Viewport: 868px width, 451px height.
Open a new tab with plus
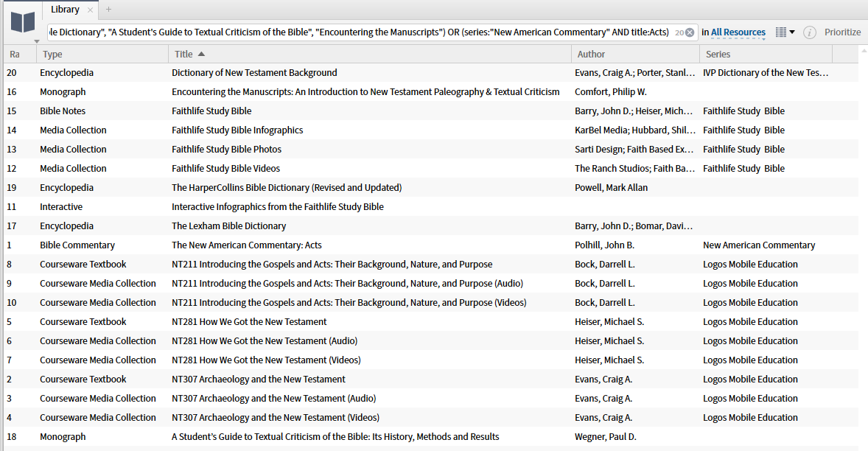coord(108,10)
